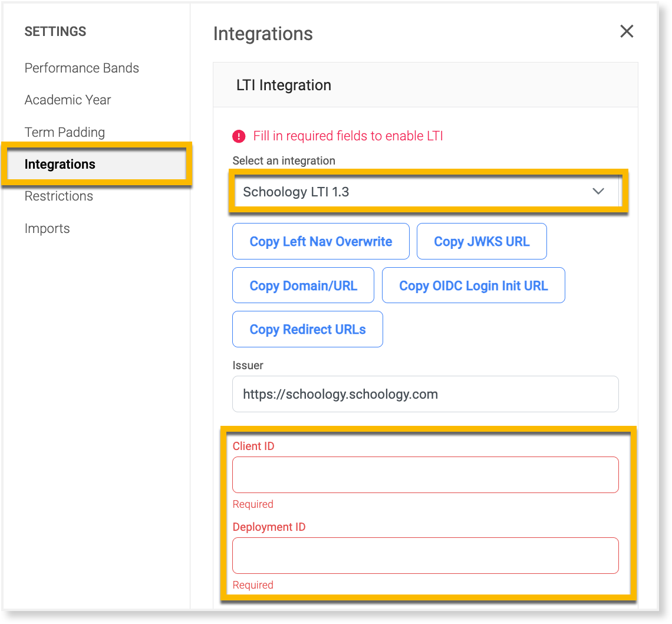672x624 pixels.
Task: Copy the JWKS URL
Action: (482, 241)
